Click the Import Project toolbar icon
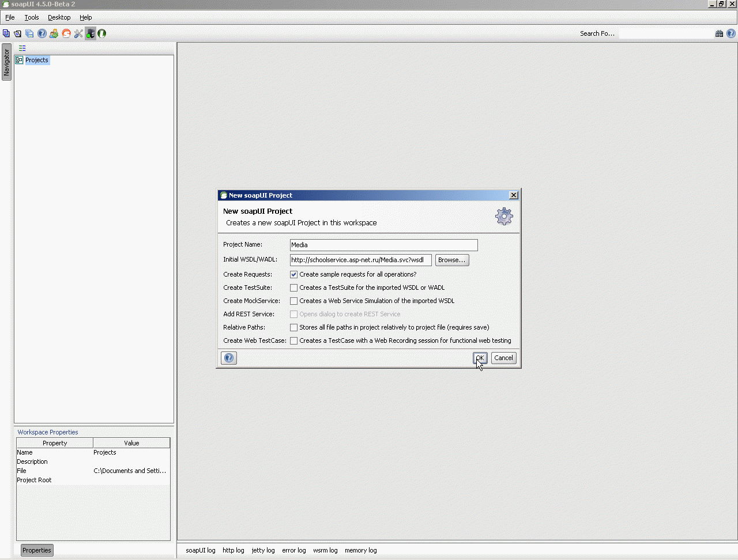 [x=17, y=33]
